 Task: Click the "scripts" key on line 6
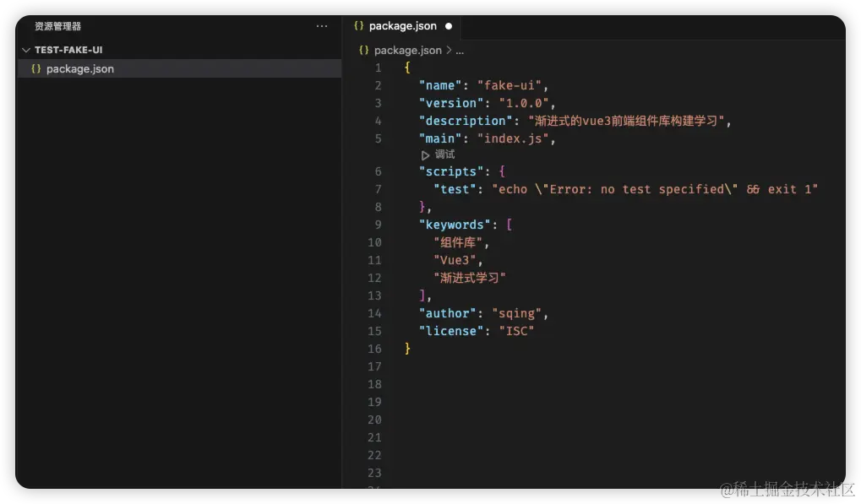[x=451, y=171]
